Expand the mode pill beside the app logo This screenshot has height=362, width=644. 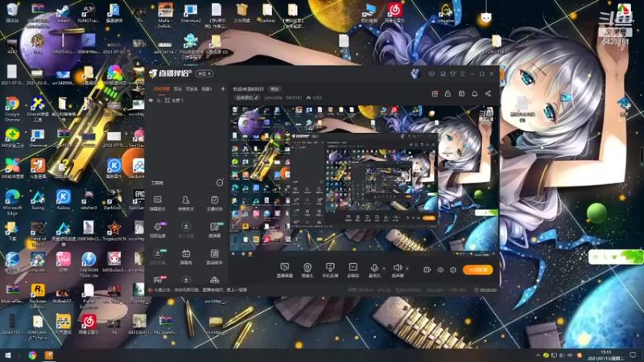tap(204, 74)
